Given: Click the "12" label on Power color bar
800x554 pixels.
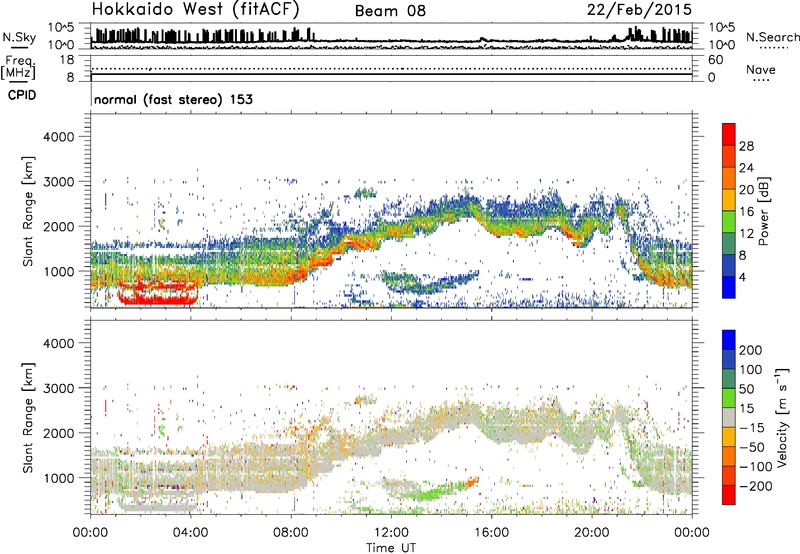Looking at the screenshot, I should click(746, 234).
